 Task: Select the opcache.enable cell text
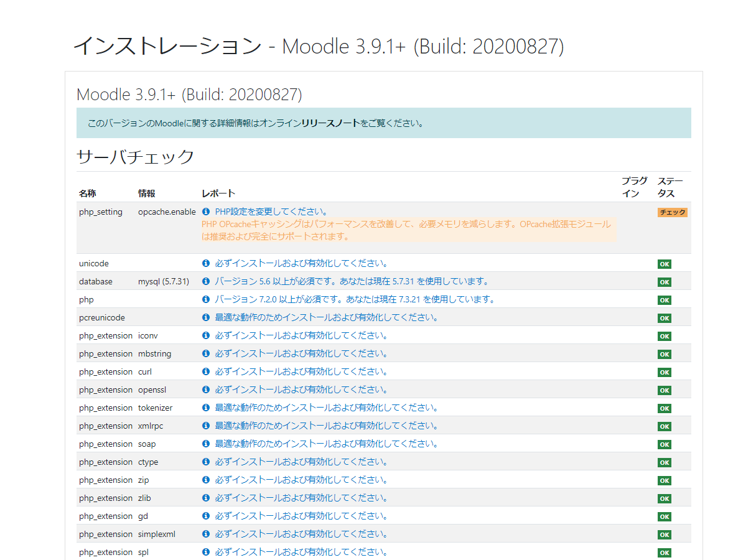pos(167,212)
